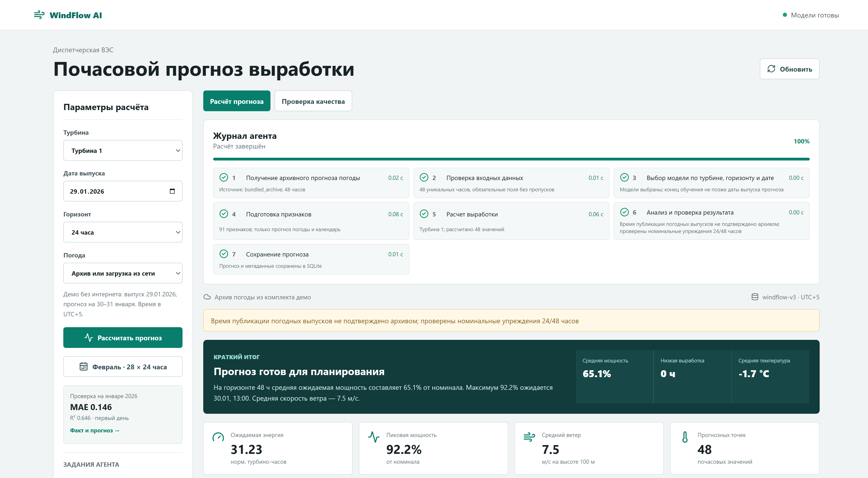The height and width of the screenshot is (478, 868).
Task: Click the MAE 0.146 value
Action: tap(91, 407)
